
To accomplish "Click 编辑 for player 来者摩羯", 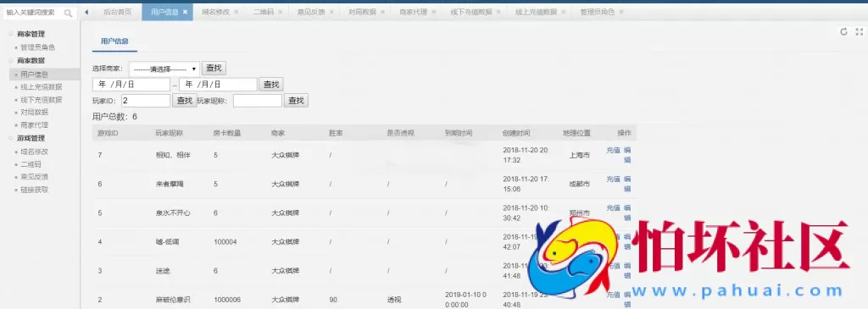I will (627, 184).
